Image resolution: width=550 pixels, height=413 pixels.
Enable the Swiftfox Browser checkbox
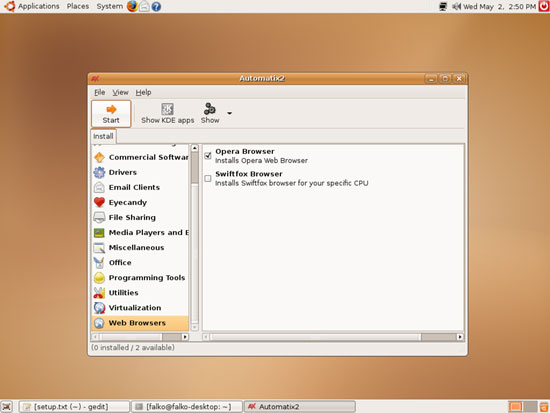coord(208,179)
